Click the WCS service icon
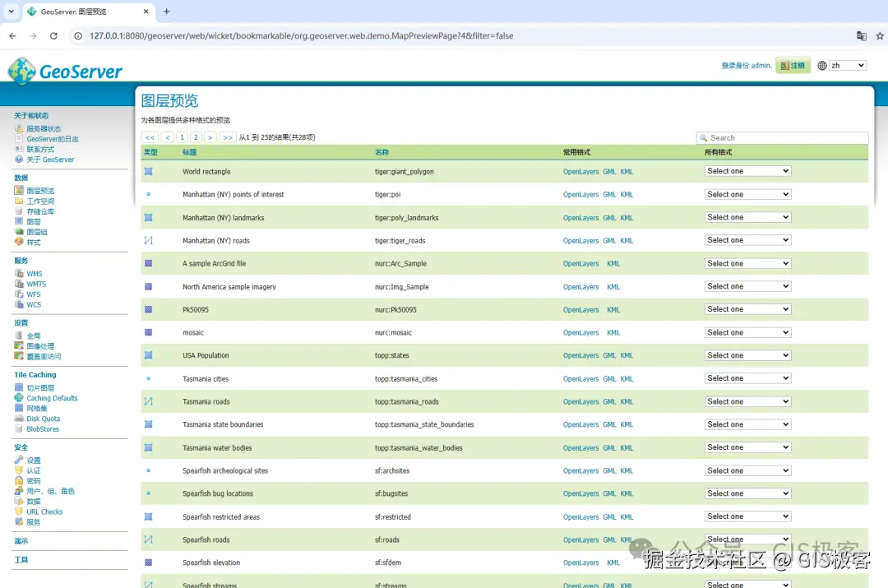This screenshot has height=588, width=888. coord(19,304)
